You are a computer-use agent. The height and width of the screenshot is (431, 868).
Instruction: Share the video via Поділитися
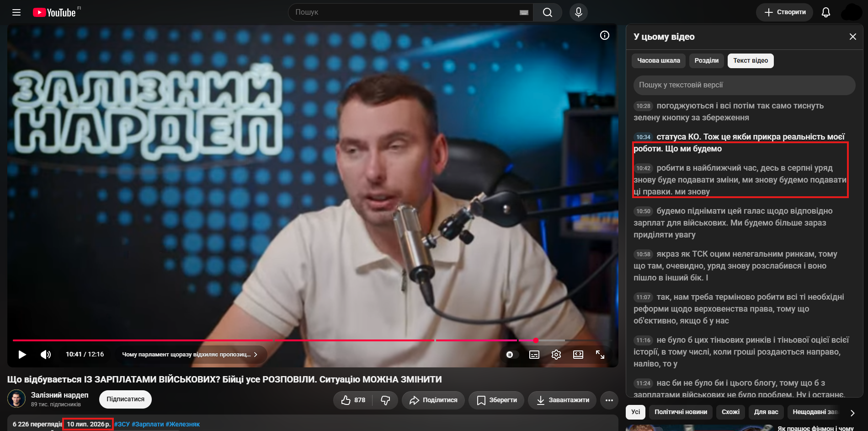point(433,400)
